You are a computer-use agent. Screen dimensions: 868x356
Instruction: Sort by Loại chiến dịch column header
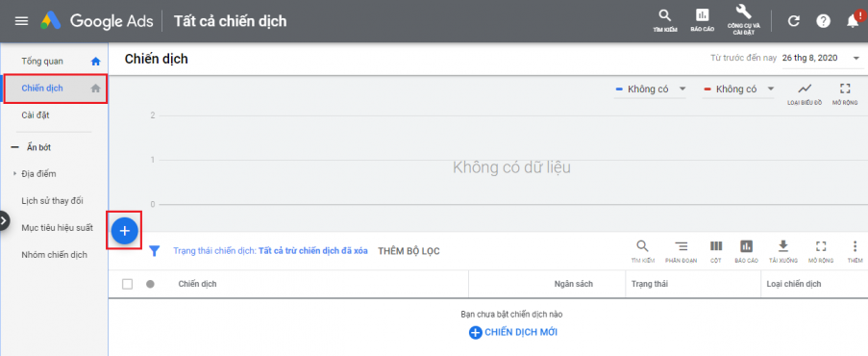click(x=793, y=284)
